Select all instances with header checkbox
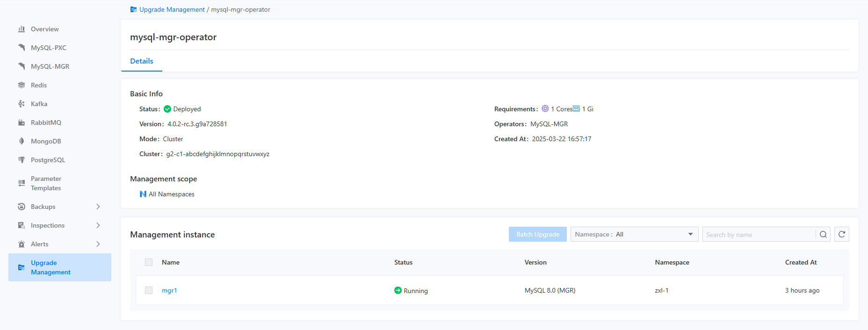This screenshot has width=868, height=330. (x=149, y=262)
